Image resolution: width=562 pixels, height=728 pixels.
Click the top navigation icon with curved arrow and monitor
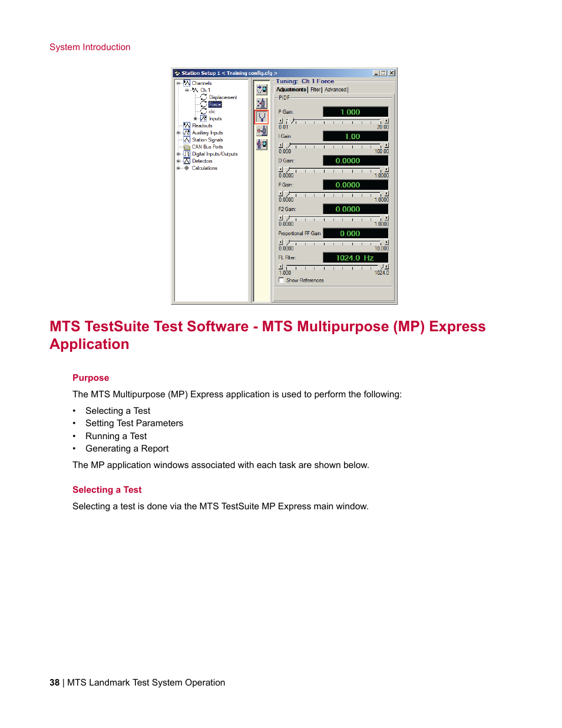(x=262, y=89)
